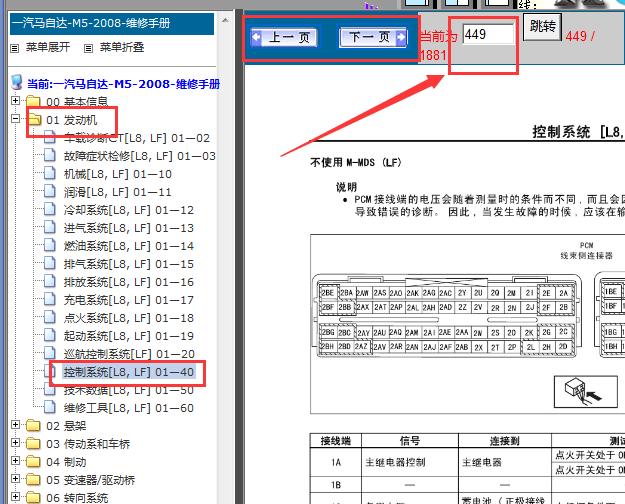Viewport: 625px width, 504px height.
Task: Click the document icon beside 润滑 01—11
Action: tap(50, 191)
